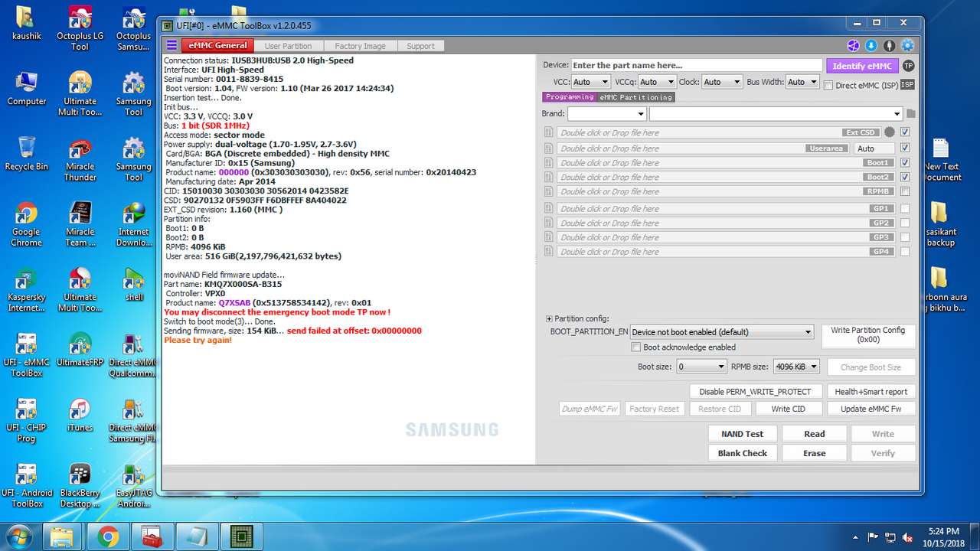The image size is (980, 551).
Task: Click the binary file icon of RPMB row
Action: point(548,191)
